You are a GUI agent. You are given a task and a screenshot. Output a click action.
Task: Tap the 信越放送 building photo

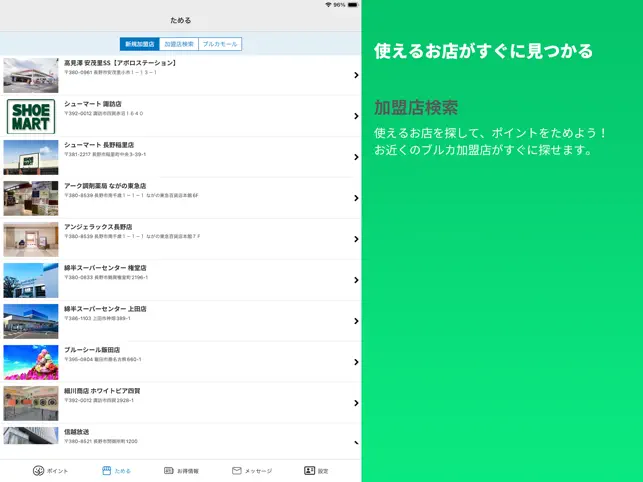tap(31, 436)
